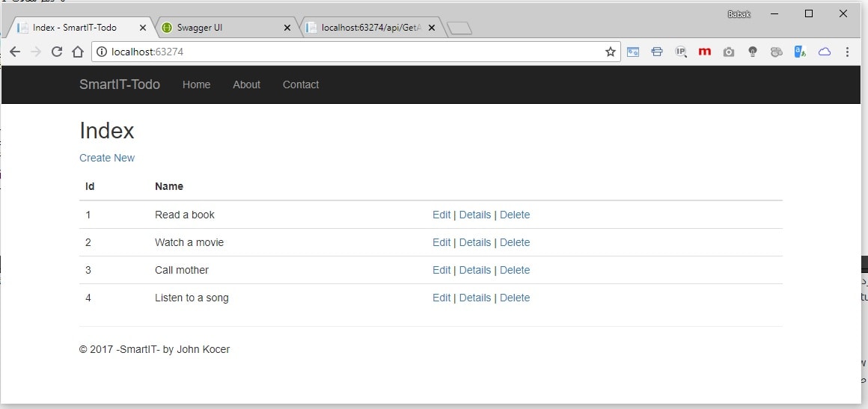The height and width of the screenshot is (409, 868).
Task: View Details for 'Listen to a song'
Action: [475, 298]
